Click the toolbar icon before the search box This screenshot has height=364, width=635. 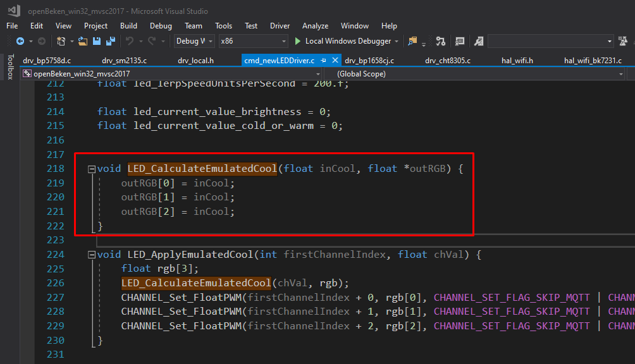pos(479,41)
